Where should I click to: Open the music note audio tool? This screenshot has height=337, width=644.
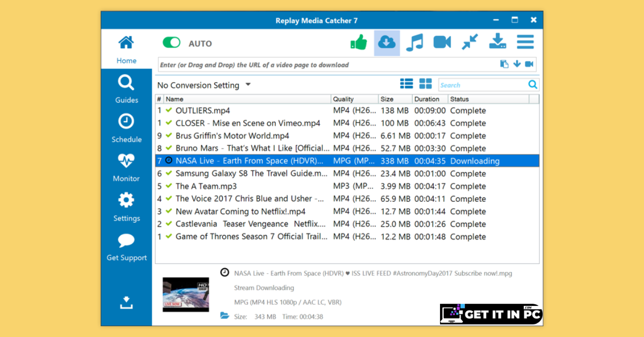pyautogui.click(x=414, y=42)
